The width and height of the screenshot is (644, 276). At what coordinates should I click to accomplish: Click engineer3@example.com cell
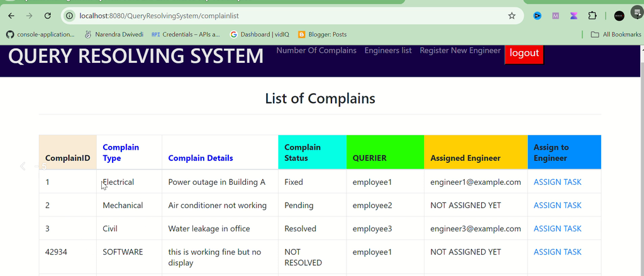click(475, 228)
